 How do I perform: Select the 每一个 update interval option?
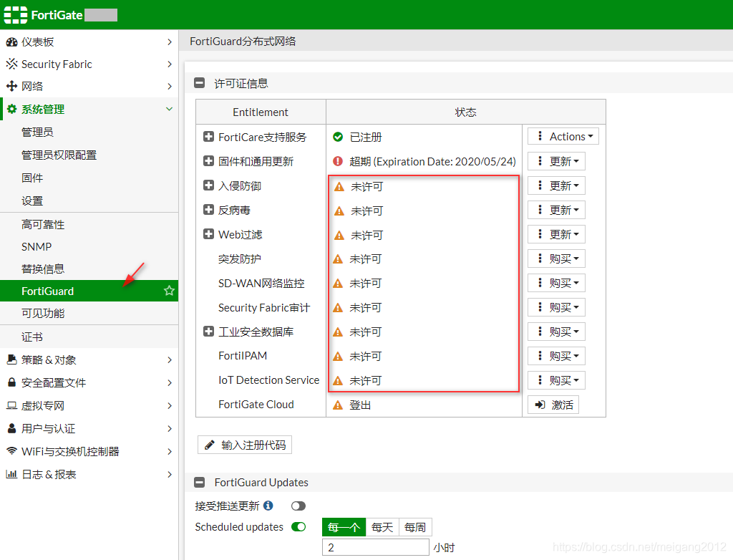coord(344,527)
